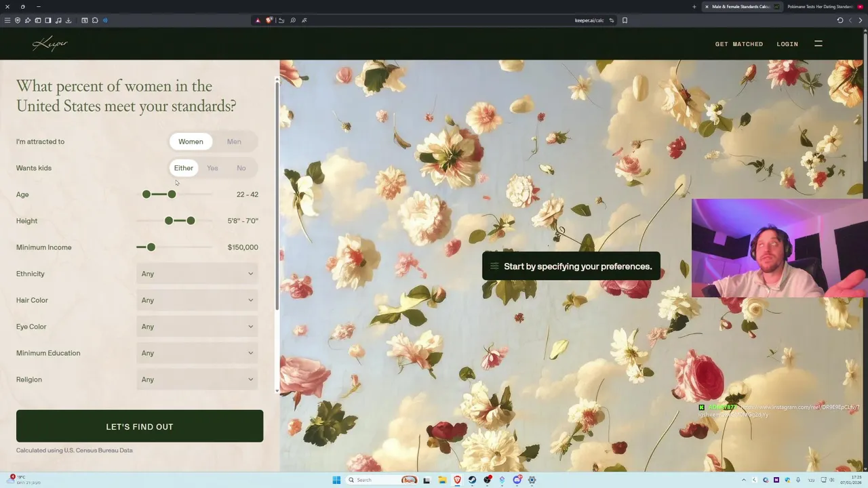The width and height of the screenshot is (868, 488).
Task: Click the '22 - 42' age range text
Action: click(x=248, y=195)
